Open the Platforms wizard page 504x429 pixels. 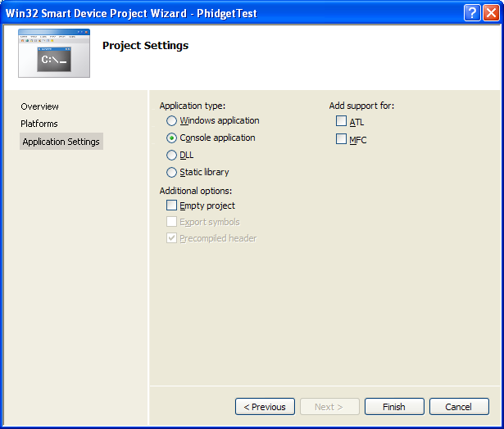[x=39, y=124]
